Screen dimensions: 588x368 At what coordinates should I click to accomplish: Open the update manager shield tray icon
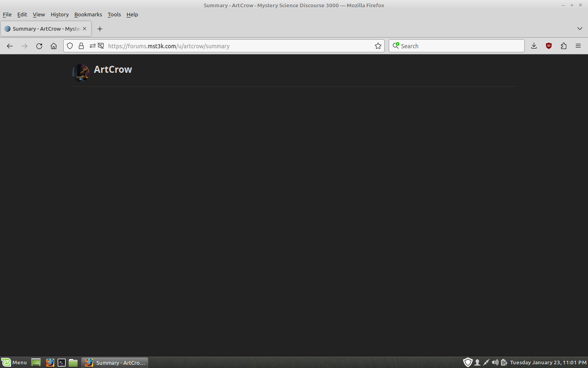[468, 362]
